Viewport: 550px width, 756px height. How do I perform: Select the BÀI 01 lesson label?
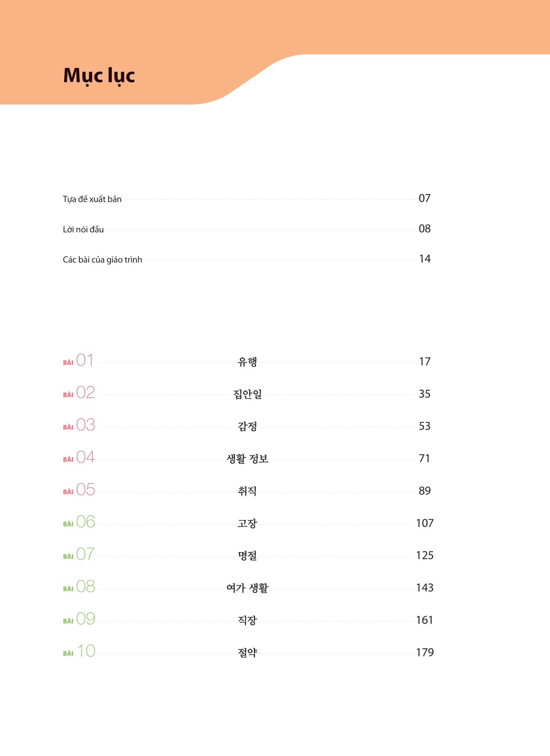point(78,360)
